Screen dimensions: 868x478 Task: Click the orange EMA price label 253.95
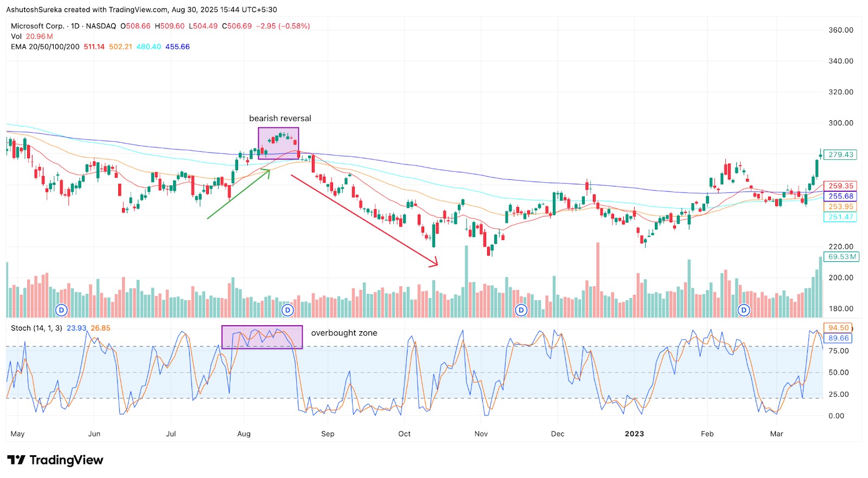[x=841, y=206]
